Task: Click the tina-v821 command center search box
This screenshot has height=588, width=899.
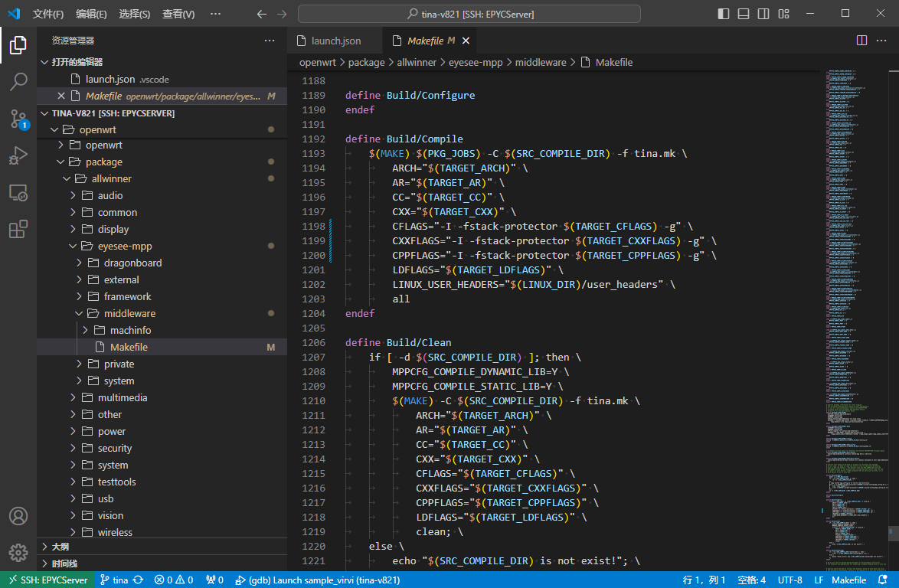Action: [x=469, y=14]
